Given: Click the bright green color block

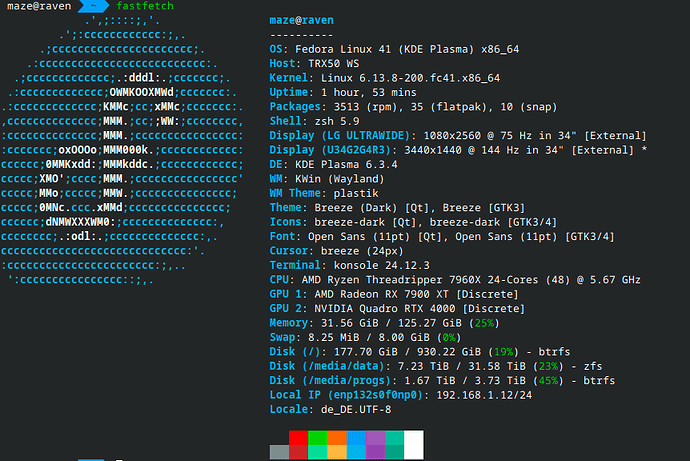Looking at the screenshot, I should (x=318, y=438).
